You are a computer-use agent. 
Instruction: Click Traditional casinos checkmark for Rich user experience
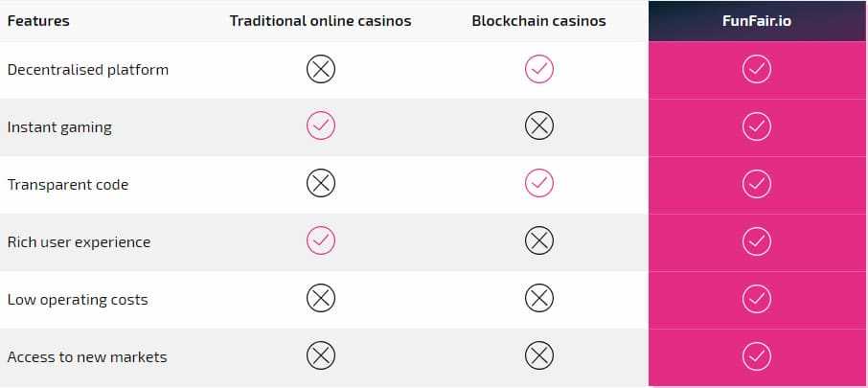321,241
